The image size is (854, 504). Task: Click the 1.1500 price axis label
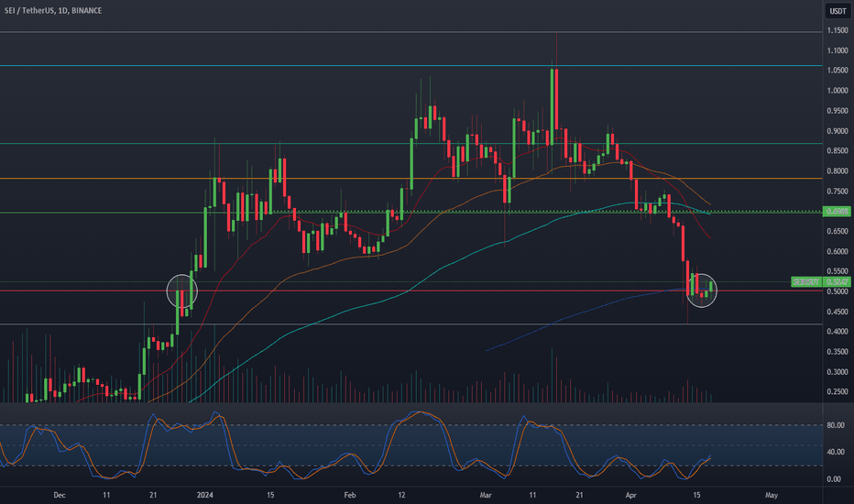pyautogui.click(x=838, y=30)
